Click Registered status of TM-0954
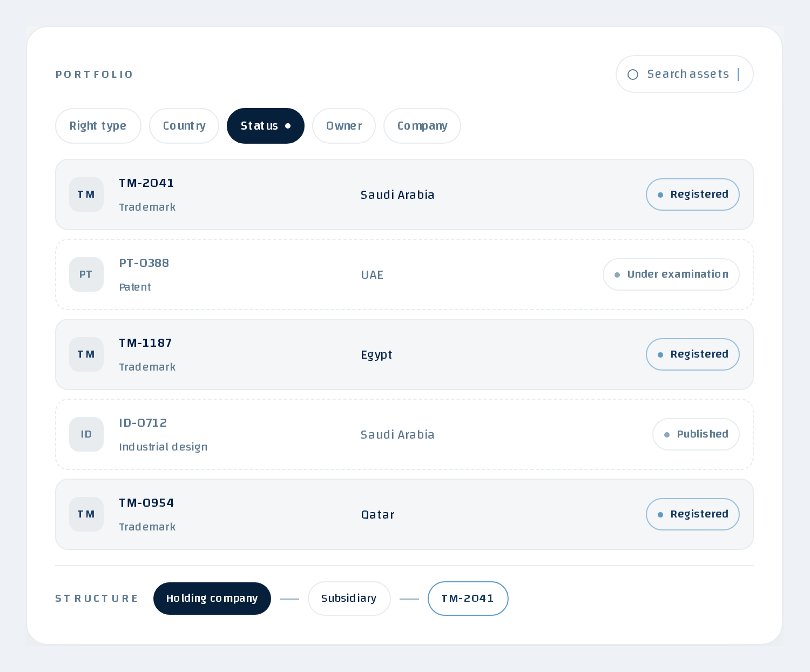 [693, 514]
